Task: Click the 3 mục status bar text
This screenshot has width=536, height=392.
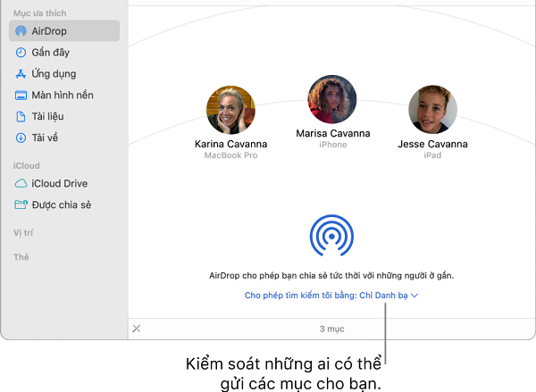Action: click(x=331, y=329)
